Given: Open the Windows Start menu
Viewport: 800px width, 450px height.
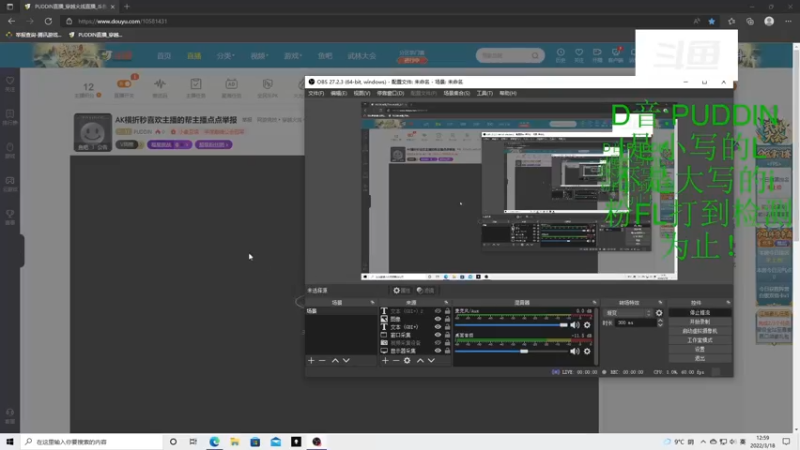Looking at the screenshot, I should (10, 441).
